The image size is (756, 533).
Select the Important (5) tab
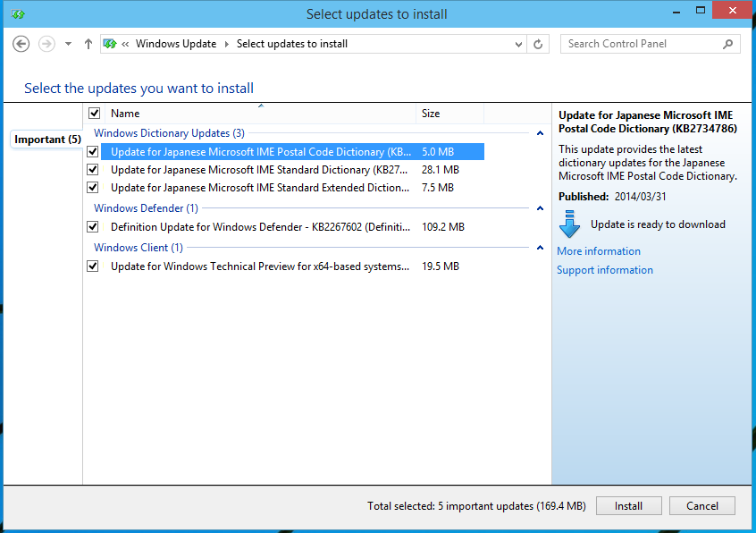pyautogui.click(x=47, y=140)
